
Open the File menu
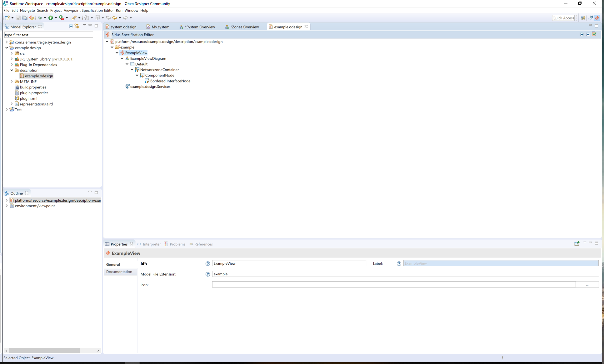(x=7, y=10)
